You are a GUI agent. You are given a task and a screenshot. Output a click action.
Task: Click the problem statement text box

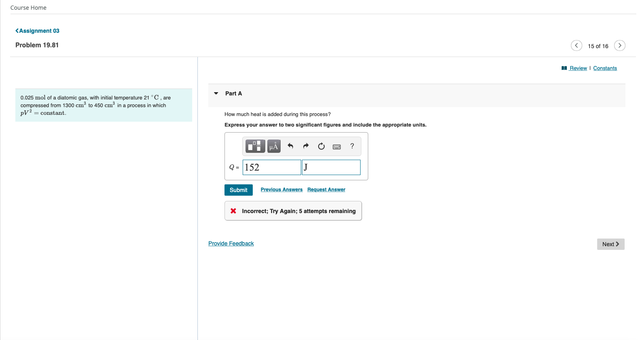pyautogui.click(x=104, y=105)
